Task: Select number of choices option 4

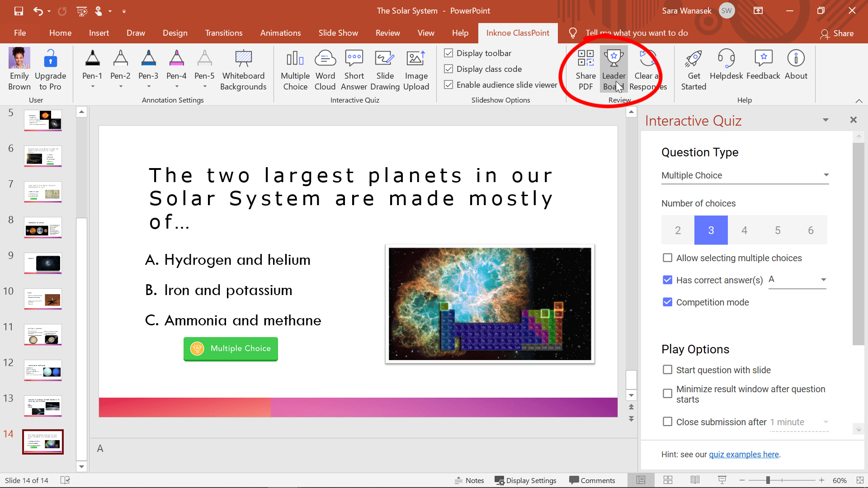Action: pos(745,230)
